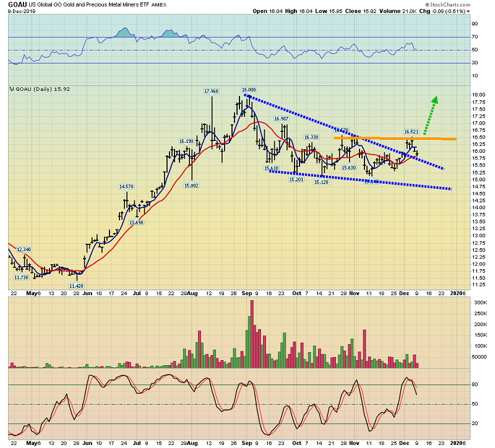
Task: Click the 15.120 price label
Action: (321, 182)
